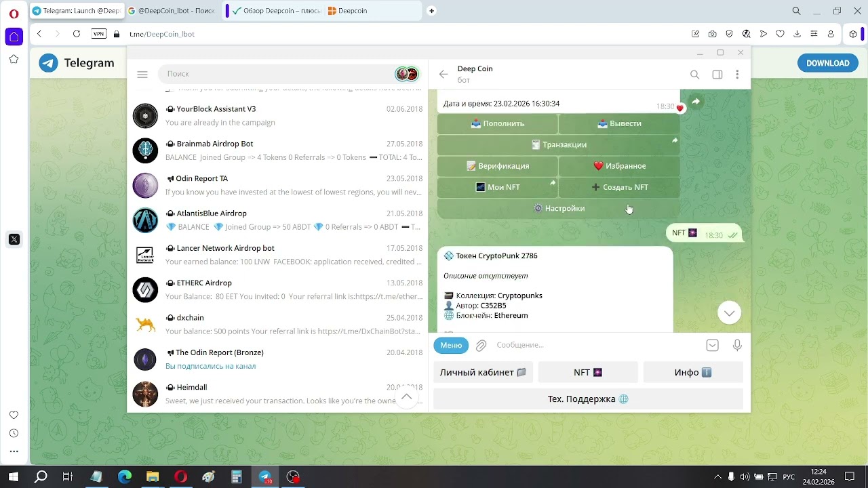Open Telegram from the Windows taskbar

pos(264,476)
